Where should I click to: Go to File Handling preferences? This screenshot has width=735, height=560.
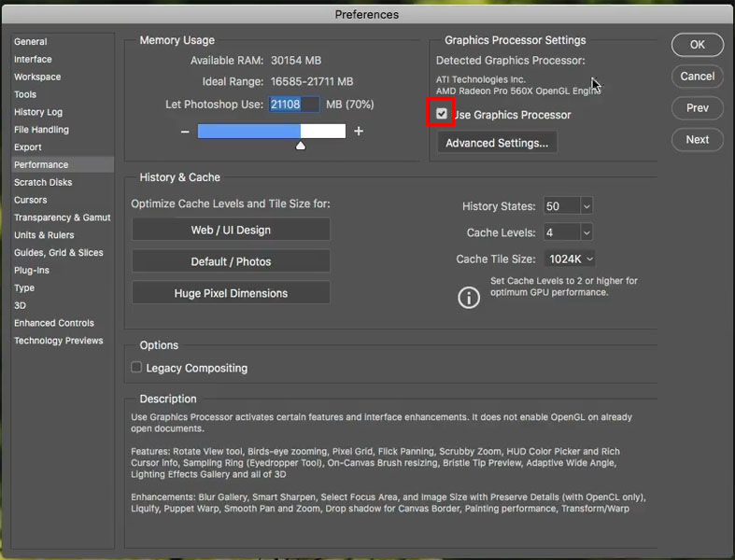tap(41, 130)
